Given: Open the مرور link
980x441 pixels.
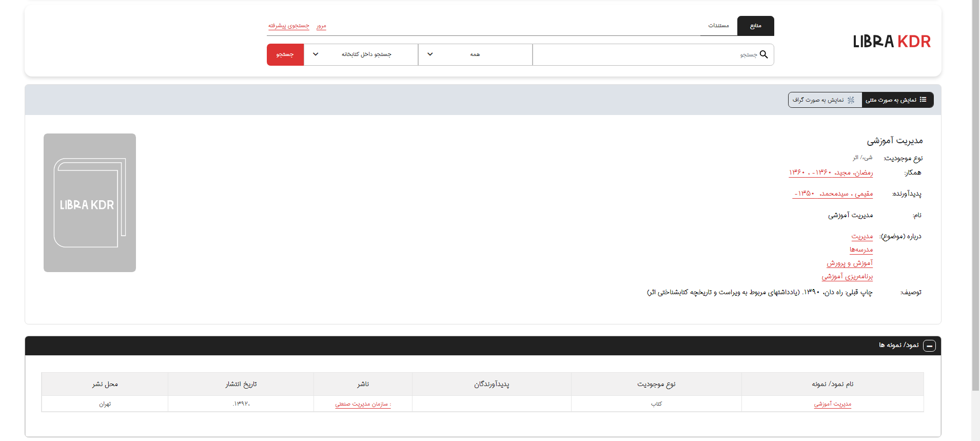Looking at the screenshot, I should coord(321,26).
